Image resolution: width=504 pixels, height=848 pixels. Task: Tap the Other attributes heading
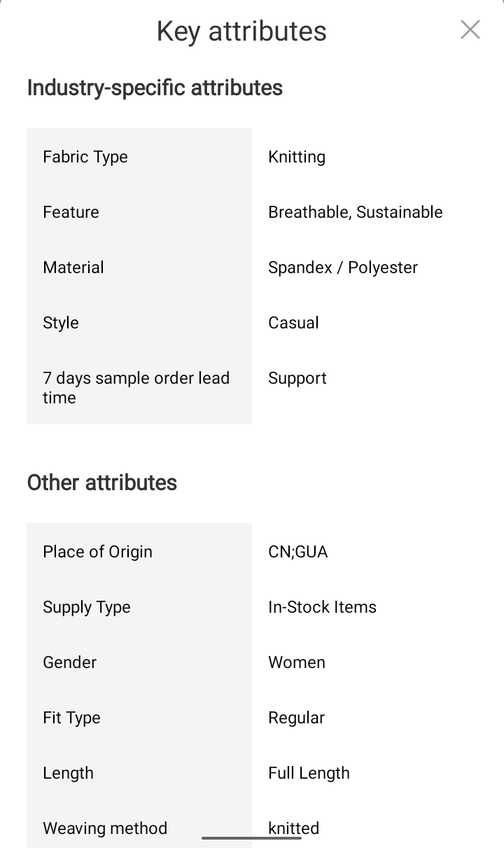pyautogui.click(x=102, y=482)
